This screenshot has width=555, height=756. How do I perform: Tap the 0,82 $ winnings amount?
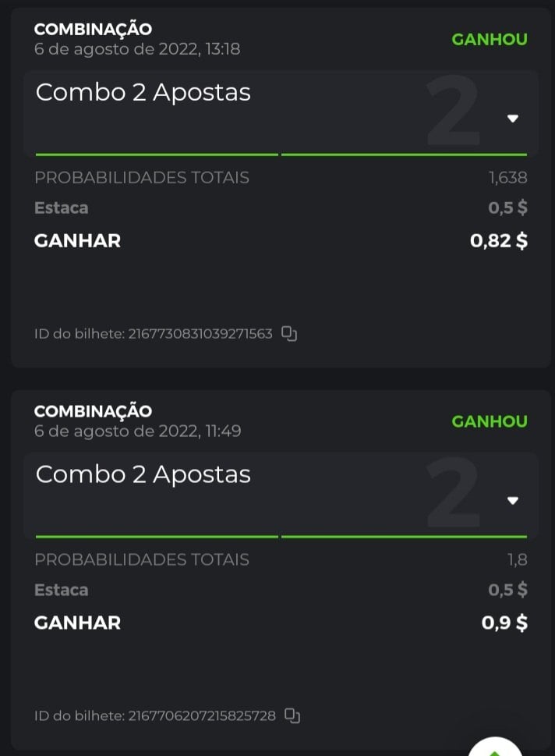click(499, 240)
